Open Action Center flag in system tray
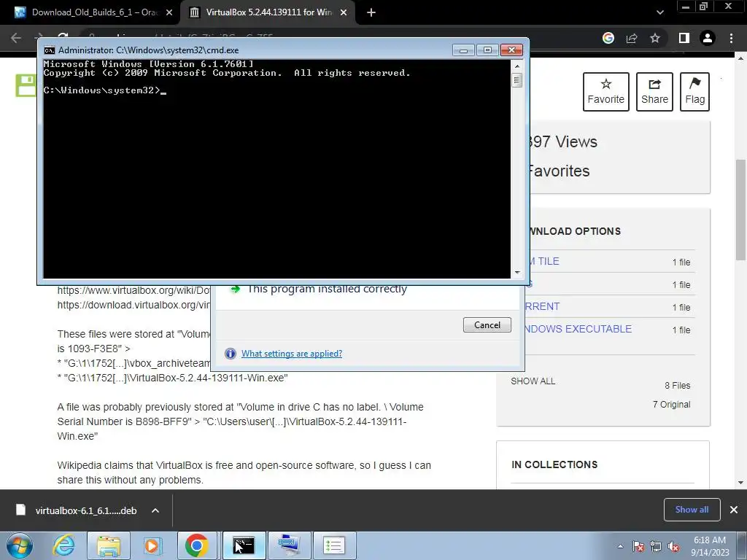 [638, 546]
